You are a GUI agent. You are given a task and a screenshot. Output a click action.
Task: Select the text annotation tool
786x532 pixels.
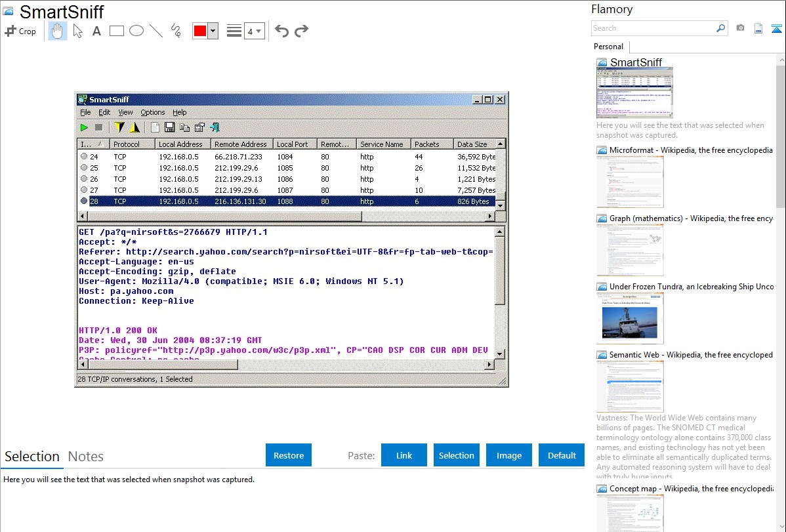pos(96,31)
